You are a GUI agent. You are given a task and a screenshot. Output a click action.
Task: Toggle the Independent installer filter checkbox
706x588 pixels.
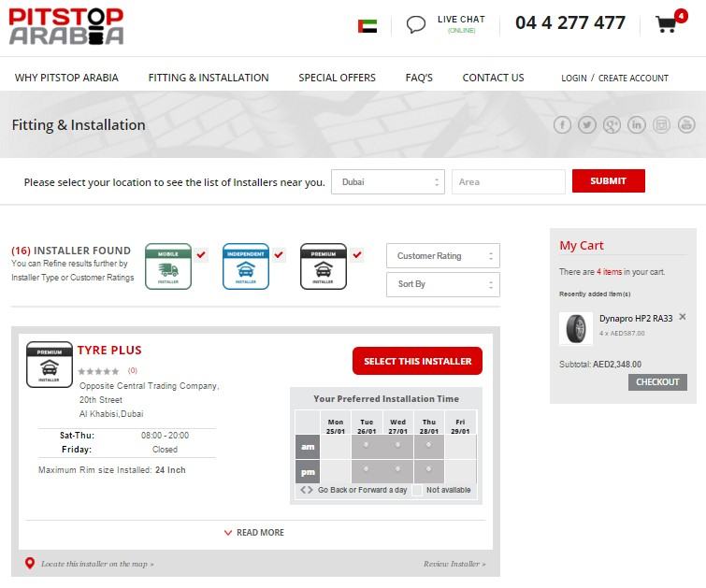click(280, 254)
